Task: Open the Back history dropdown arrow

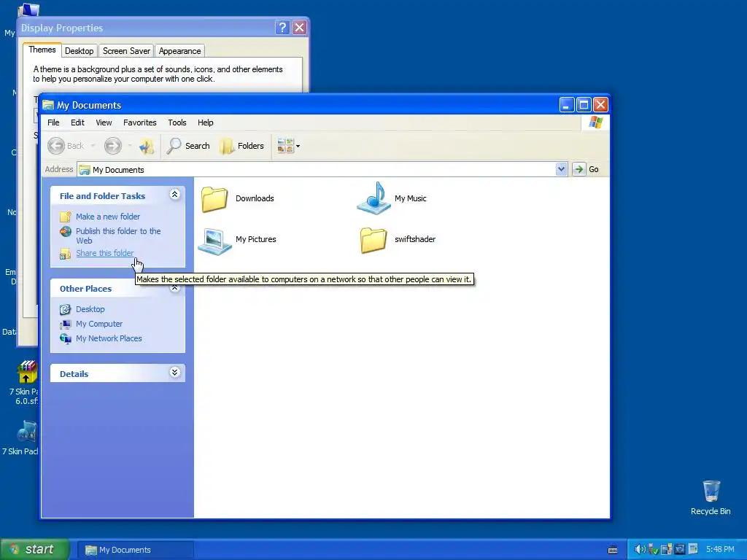Action: tap(93, 146)
